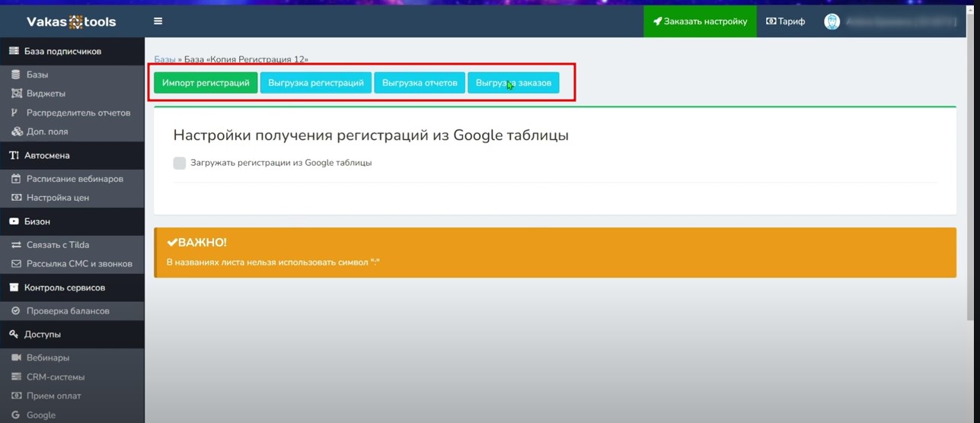Click calendar icon beside Расписание вебинаров
This screenshot has height=423, width=980.
(16, 179)
